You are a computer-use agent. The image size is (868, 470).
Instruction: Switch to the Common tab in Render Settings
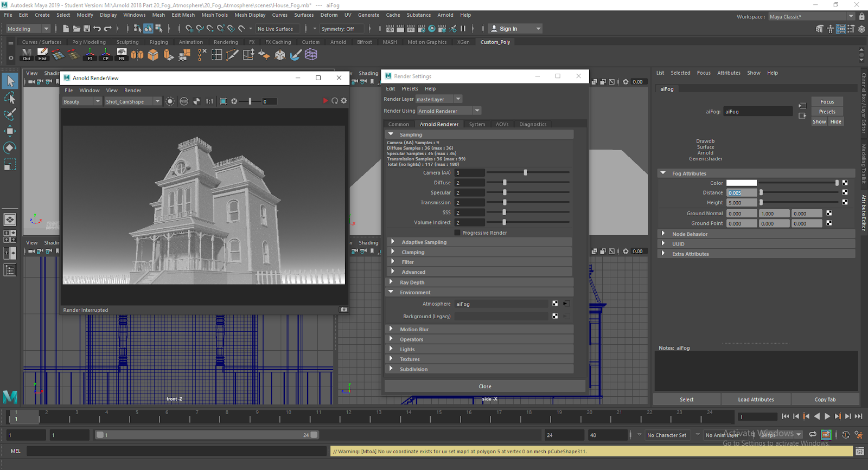[399, 124]
